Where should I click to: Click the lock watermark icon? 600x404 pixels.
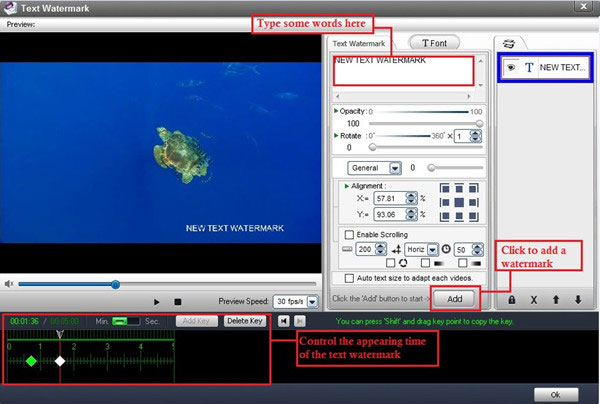pos(512,300)
